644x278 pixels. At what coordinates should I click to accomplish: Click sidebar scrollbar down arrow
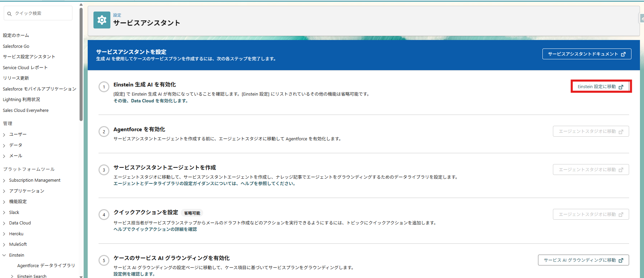click(81, 276)
